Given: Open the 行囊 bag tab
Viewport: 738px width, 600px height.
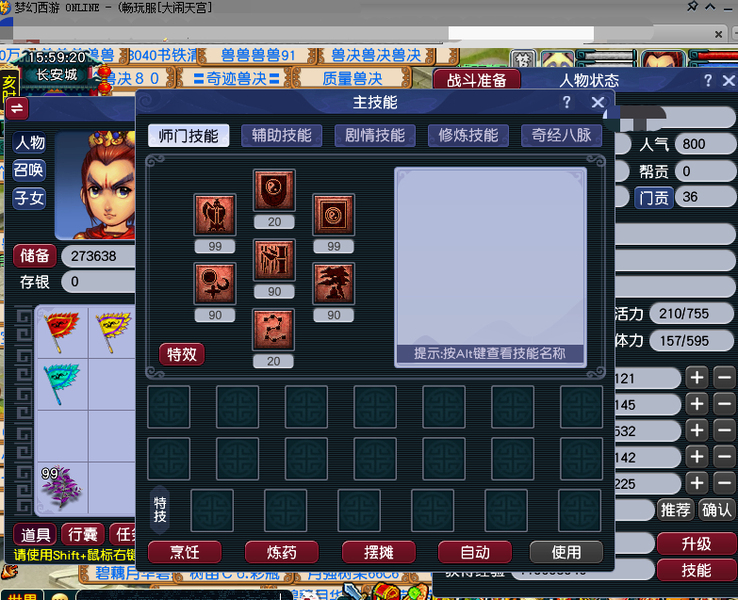Looking at the screenshot, I should coord(82,534).
